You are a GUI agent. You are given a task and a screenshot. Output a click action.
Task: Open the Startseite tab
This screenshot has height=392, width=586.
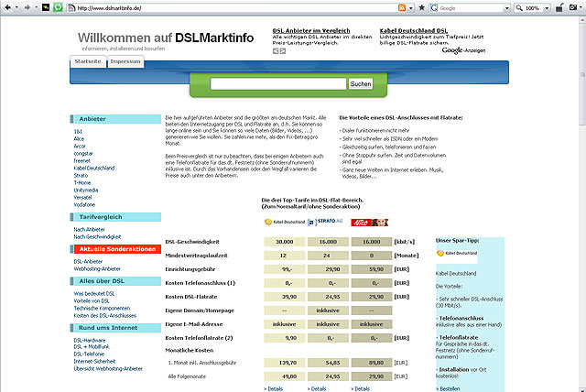88,61
